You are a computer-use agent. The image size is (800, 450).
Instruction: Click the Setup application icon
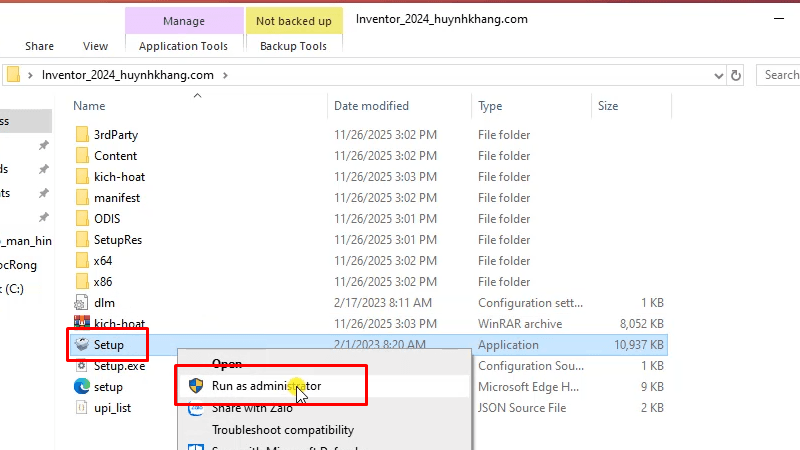click(82, 345)
